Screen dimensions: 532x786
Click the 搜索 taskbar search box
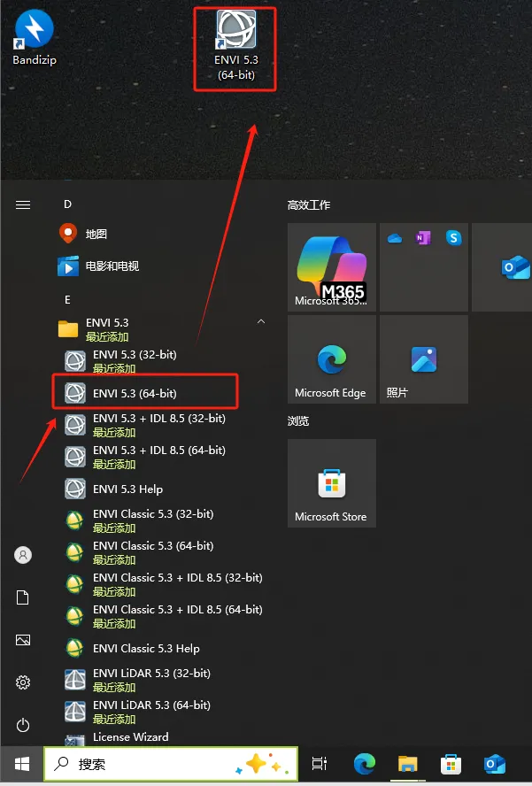[x=171, y=764]
